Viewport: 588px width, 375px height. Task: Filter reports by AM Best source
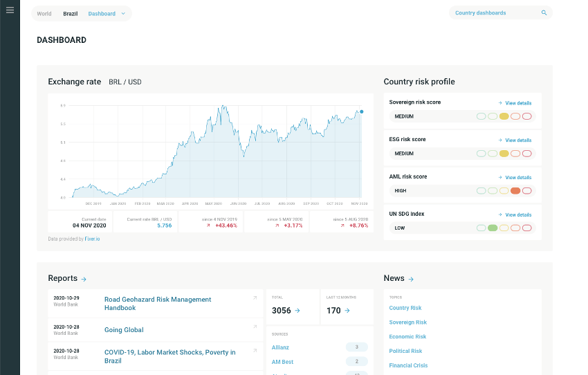pyautogui.click(x=282, y=362)
